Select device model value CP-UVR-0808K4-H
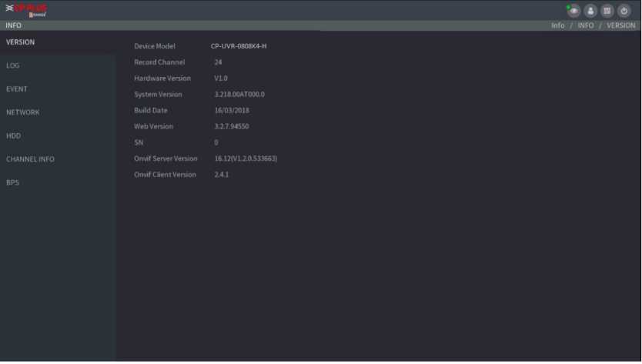This screenshot has width=642, height=364. coord(239,46)
